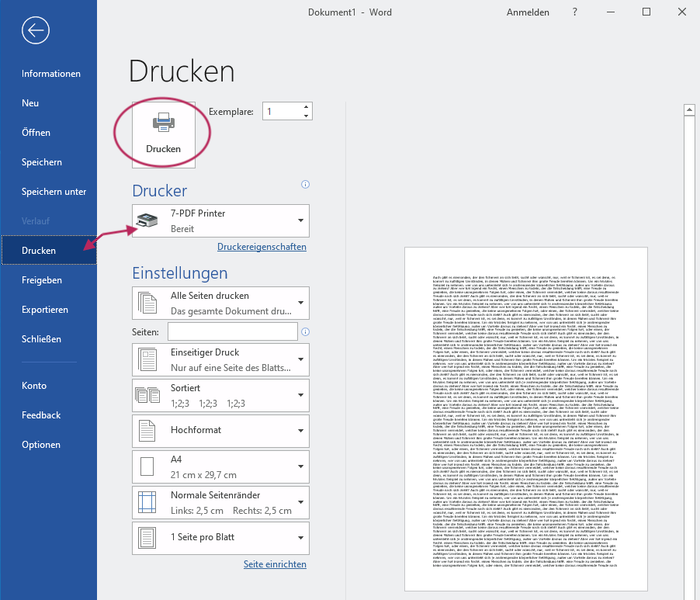Click Anmelden to sign in
Screen dimensions: 700x600
tap(528, 12)
